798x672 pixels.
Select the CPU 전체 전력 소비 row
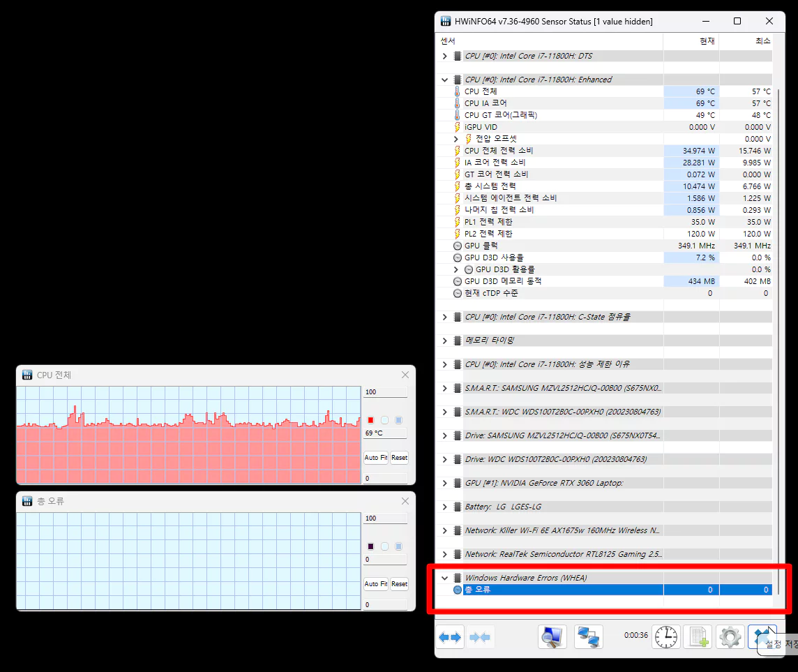tap(604, 151)
